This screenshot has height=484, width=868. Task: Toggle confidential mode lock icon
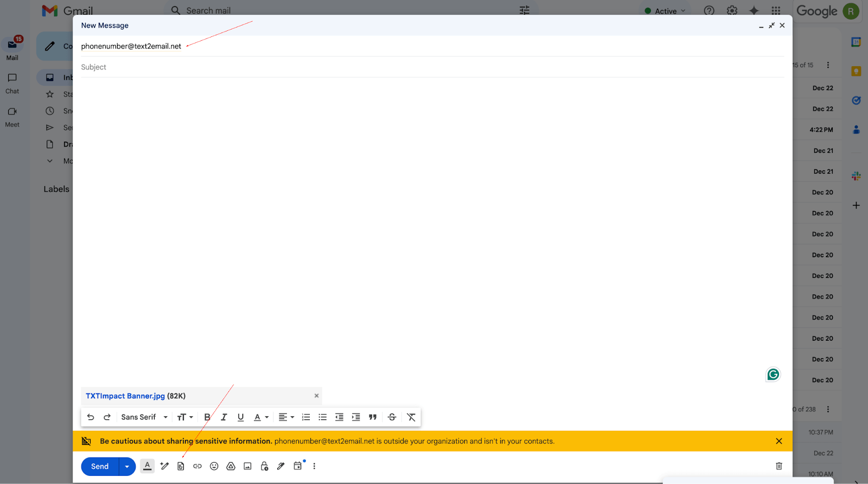coord(264,466)
